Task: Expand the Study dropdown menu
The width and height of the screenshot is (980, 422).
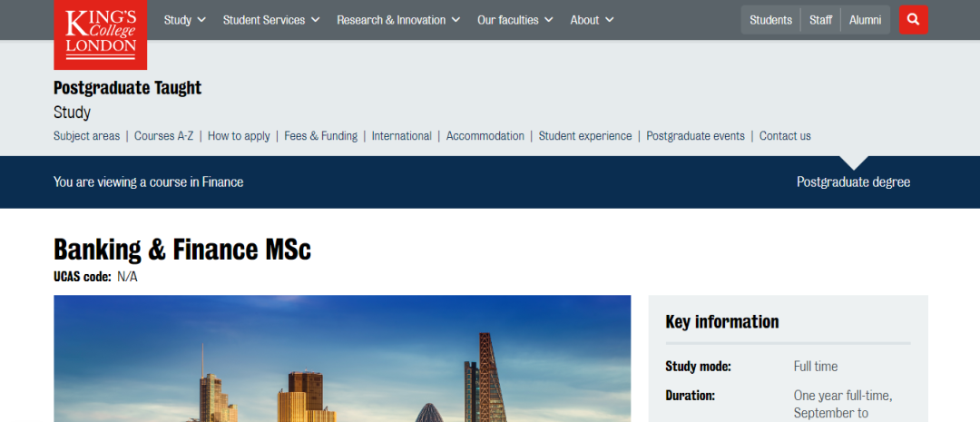Action: click(x=184, y=20)
